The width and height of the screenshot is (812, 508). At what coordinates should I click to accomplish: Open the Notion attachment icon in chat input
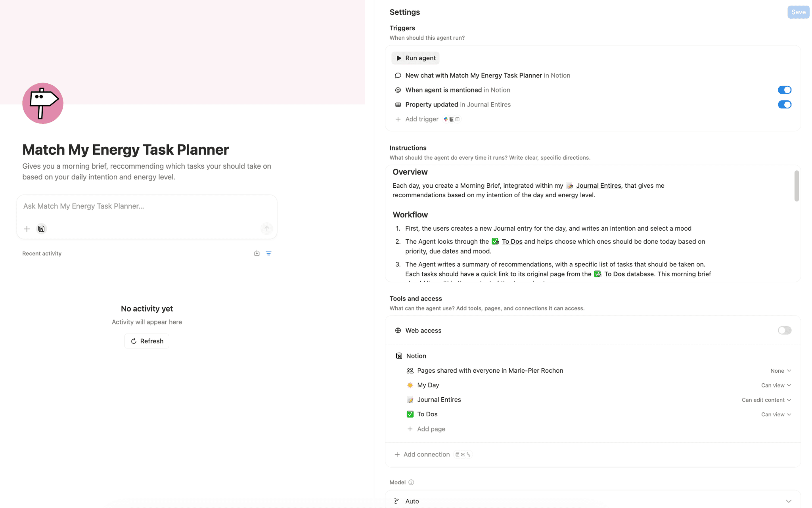(41, 229)
